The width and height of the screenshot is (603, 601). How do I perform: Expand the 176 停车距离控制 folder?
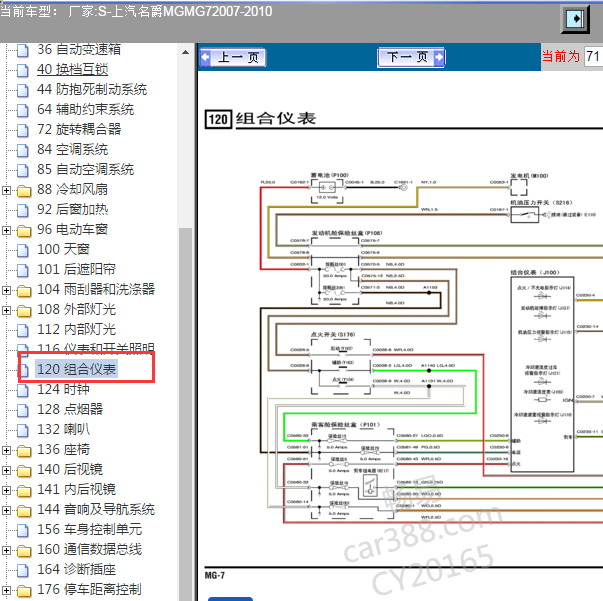[6, 590]
